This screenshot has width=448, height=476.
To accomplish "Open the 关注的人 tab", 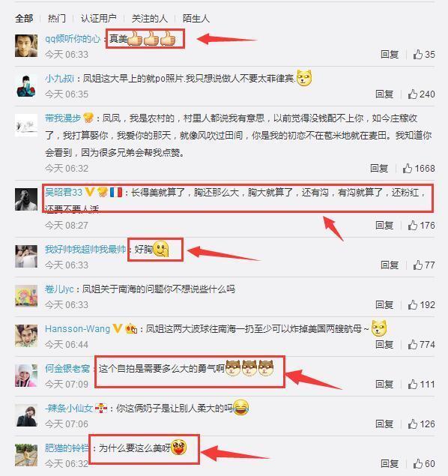I will [150, 19].
